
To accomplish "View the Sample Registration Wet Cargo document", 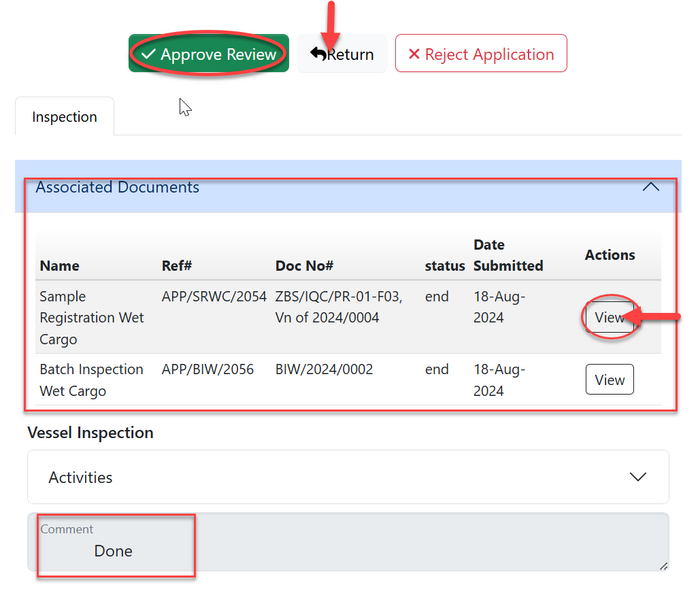I will [609, 318].
